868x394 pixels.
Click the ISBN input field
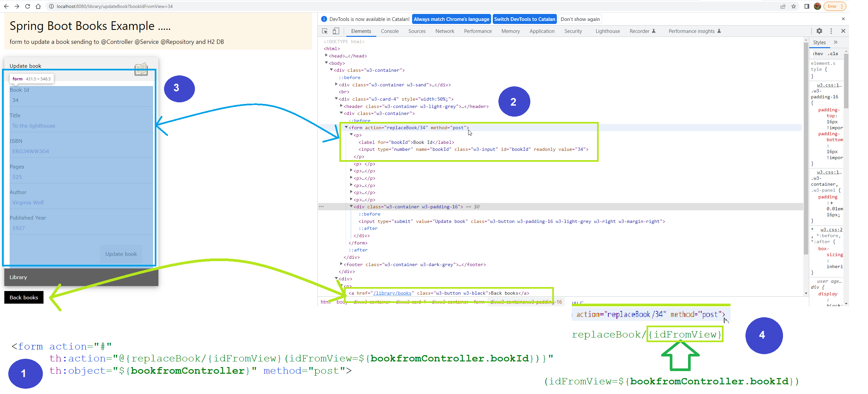point(81,151)
